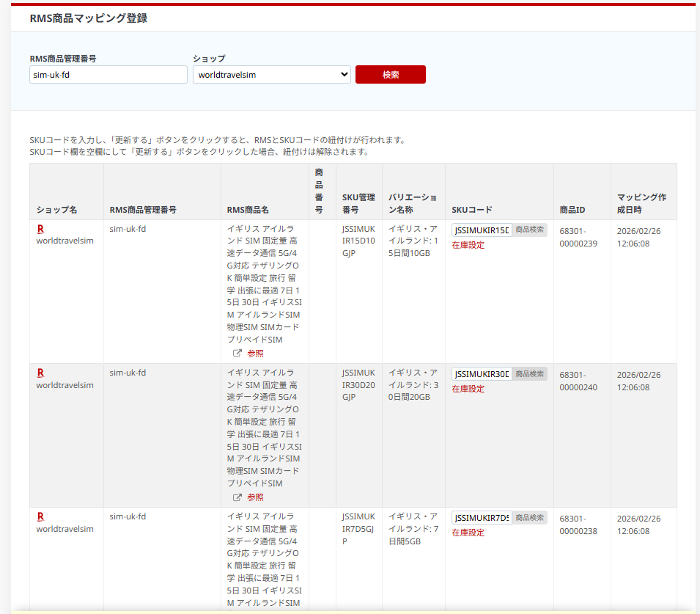Open the ショップ dropdown showing worldtravelsim
The image size is (700, 614).
pos(271,75)
